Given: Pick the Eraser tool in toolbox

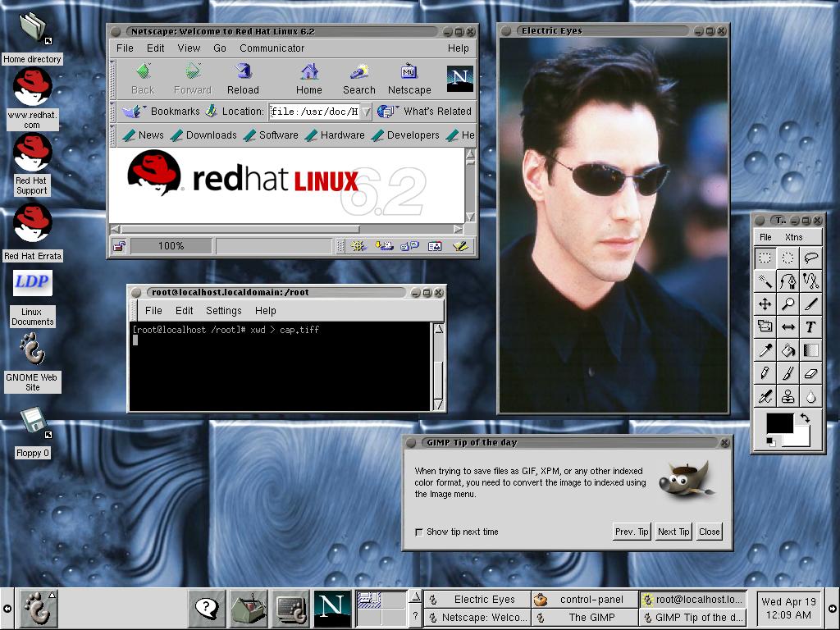Looking at the screenshot, I should 810,373.
